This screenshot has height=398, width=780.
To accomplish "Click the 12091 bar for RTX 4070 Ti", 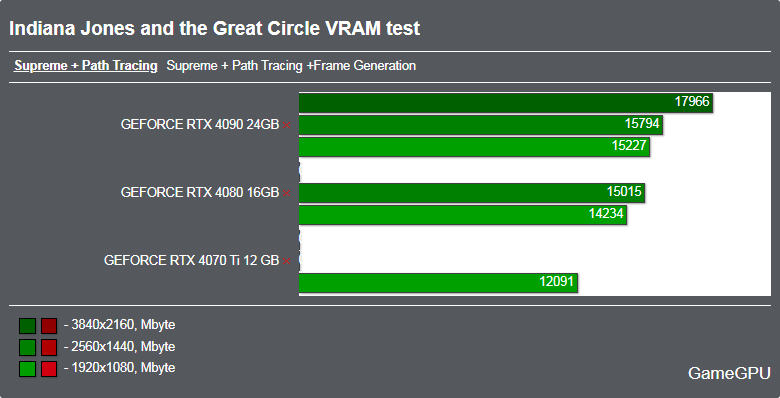I will point(438,283).
